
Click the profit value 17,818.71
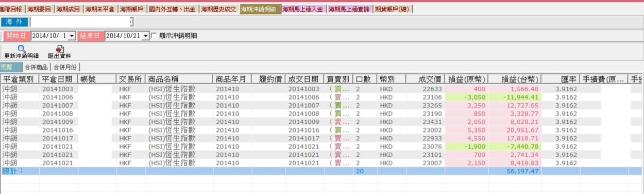tap(522, 138)
